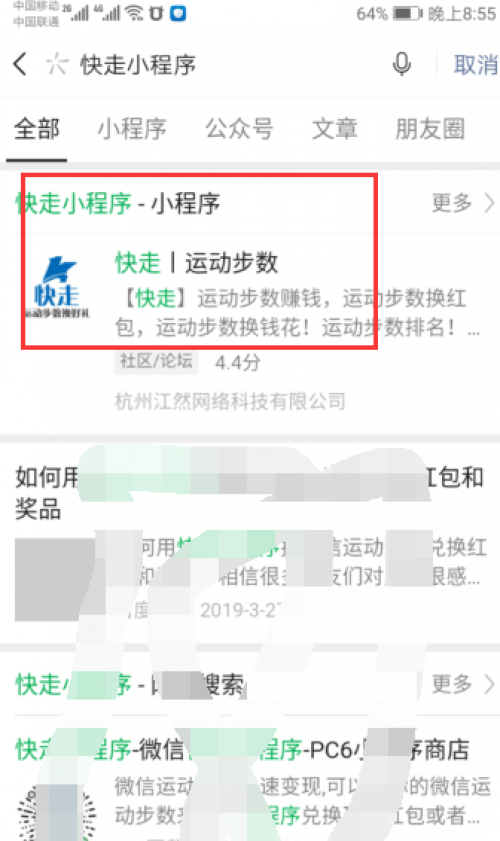Tap the search sparkle icon
500x841 pixels.
coord(57,64)
